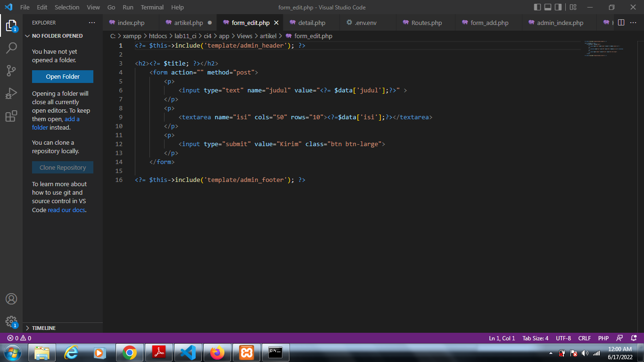
Task: Toggle the Primary Side Bar visibility
Action: (537, 7)
